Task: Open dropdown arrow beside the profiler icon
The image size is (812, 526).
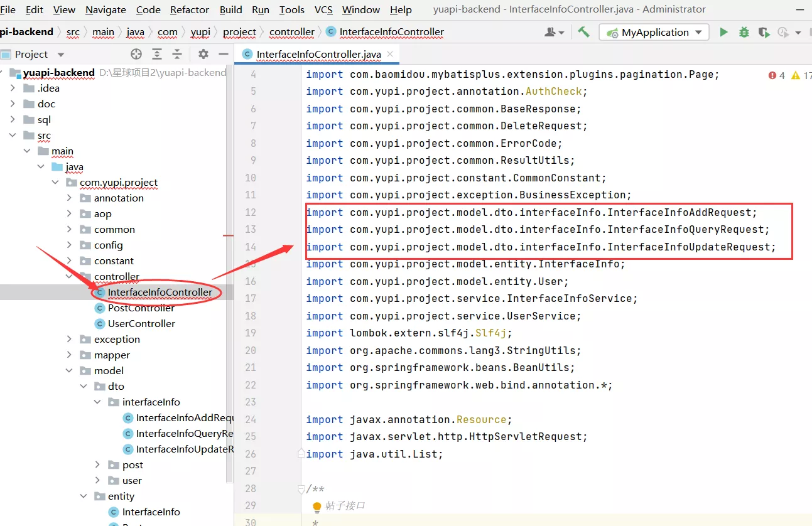Action: click(798, 33)
